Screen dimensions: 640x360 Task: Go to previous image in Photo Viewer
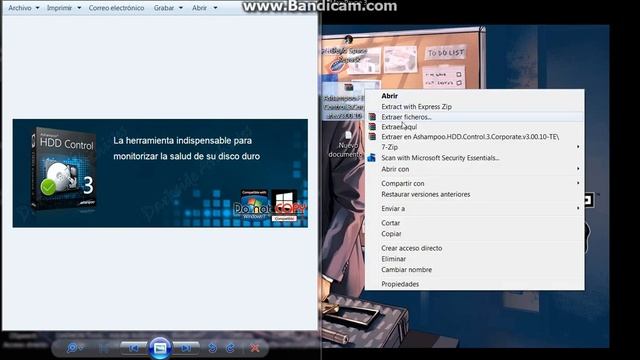[x=133, y=348]
